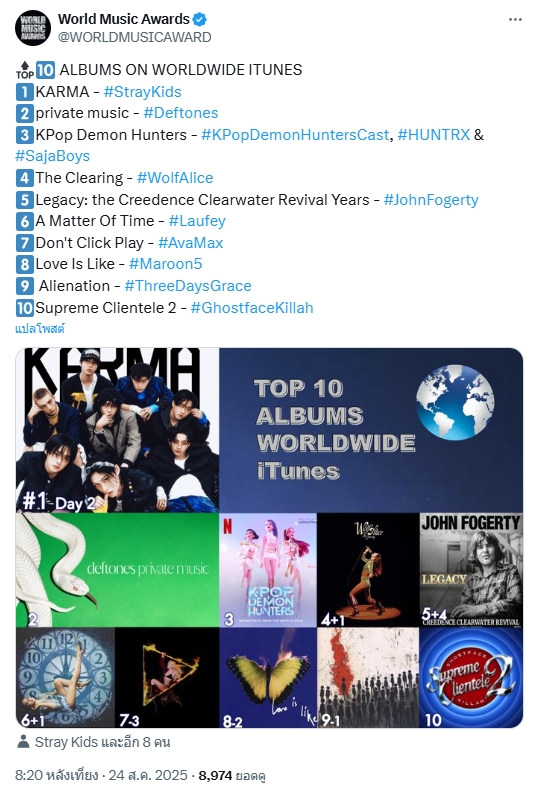Open the #AvaMax hashtag
Screen dimensions: 534x787
coord(191,243)
